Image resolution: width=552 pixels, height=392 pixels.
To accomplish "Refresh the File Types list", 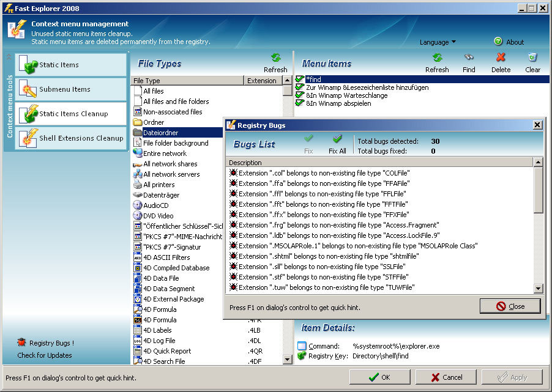I will point(275,62).
